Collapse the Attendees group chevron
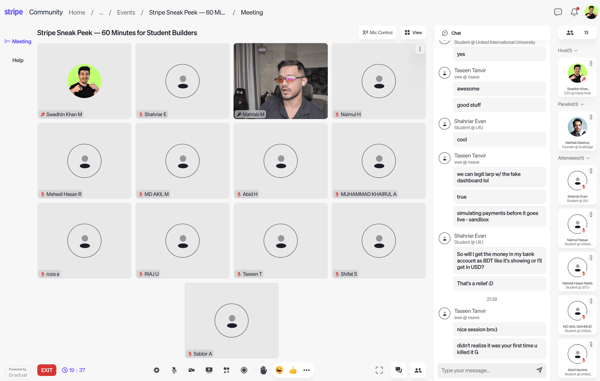600x381 pixels. (588, 158)
